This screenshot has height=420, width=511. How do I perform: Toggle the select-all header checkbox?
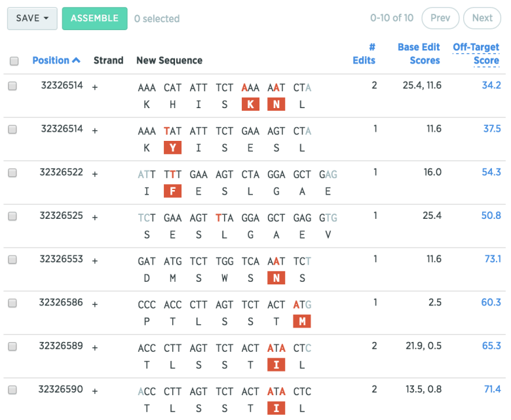[x=14, y=61]
